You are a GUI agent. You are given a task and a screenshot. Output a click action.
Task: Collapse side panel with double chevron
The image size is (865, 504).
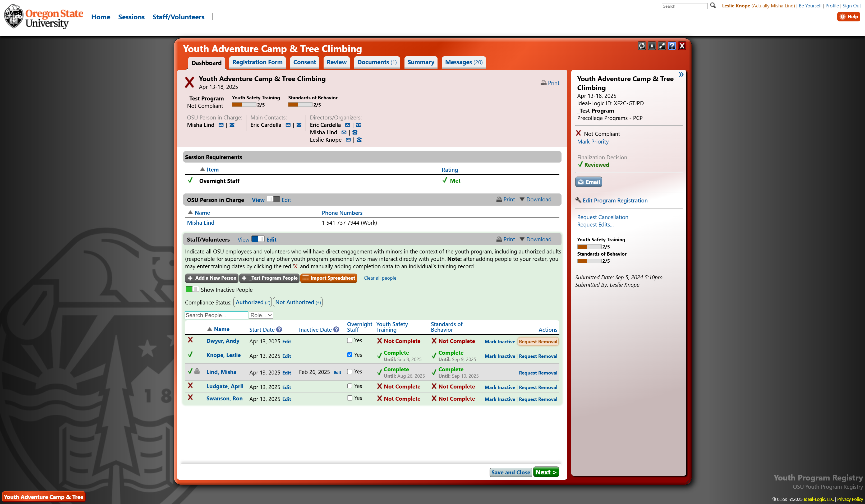click(x=681, y=75)
